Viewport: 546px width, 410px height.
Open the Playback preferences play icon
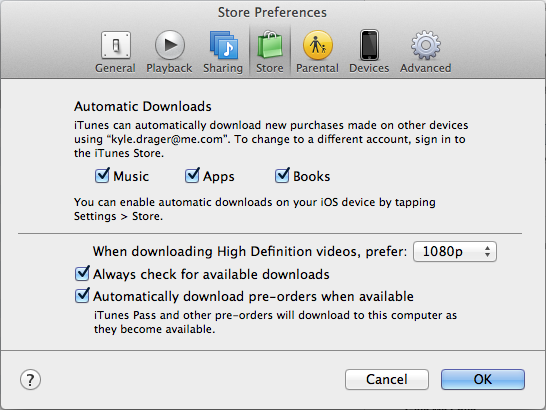pos(170,45)
